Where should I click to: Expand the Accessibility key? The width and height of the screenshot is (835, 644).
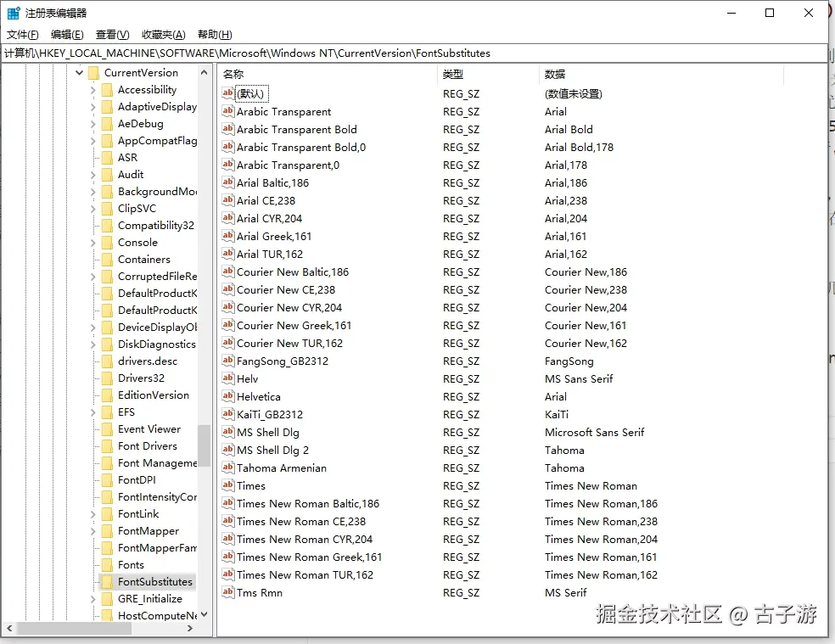[x=92, y=90]
